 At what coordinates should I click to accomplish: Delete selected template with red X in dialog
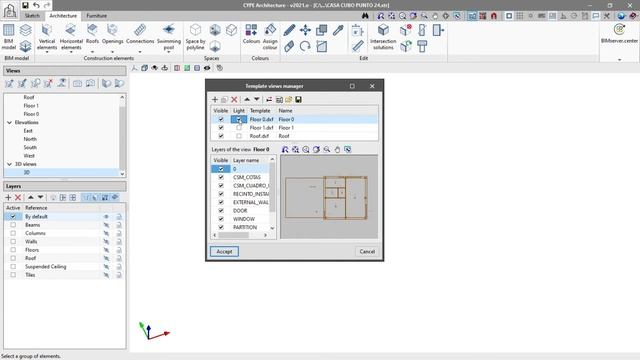click(234, 100)
